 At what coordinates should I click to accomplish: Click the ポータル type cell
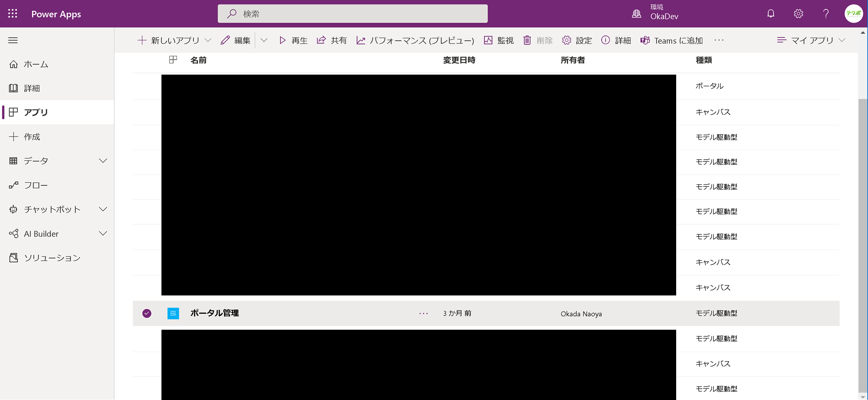(710, 86)
